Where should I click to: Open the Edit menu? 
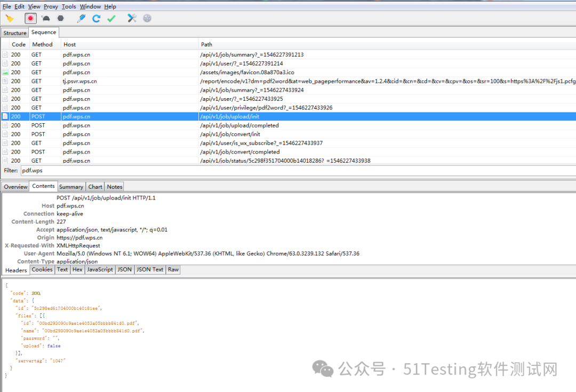tap(19, 6)
